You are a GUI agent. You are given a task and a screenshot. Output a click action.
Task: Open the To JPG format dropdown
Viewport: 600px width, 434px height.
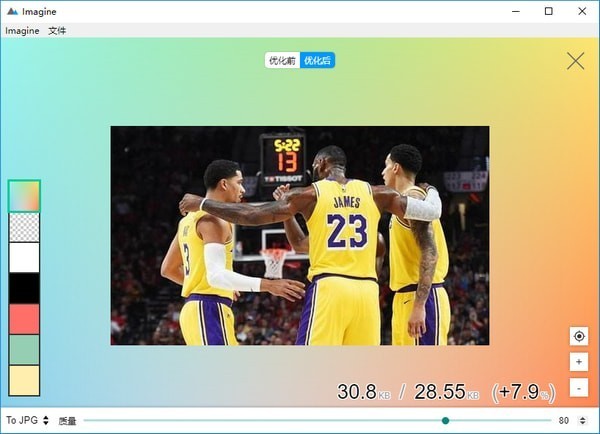28,420
